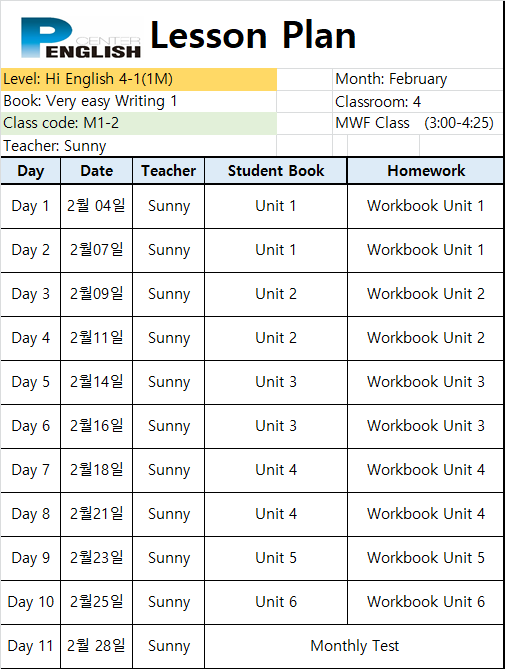Click the 2월21일 date cell
Screen dimensions: 505x669
tap(96, 514)
